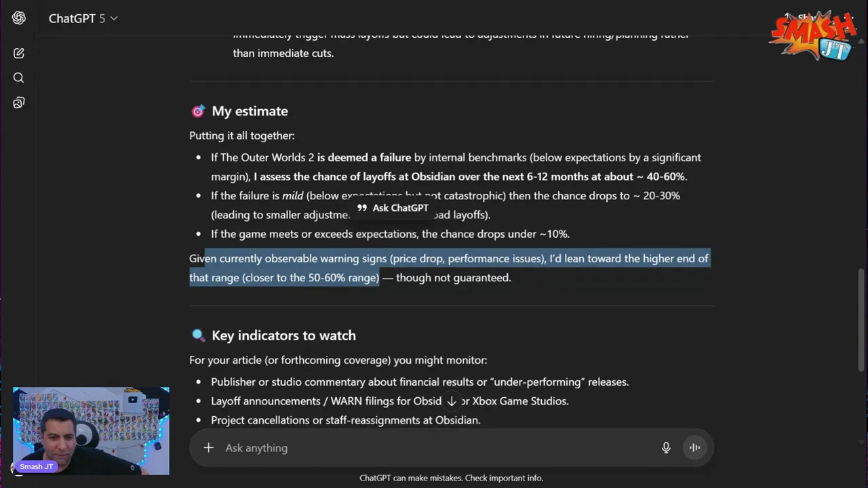Click the Key indicators to watch heading

283,335
